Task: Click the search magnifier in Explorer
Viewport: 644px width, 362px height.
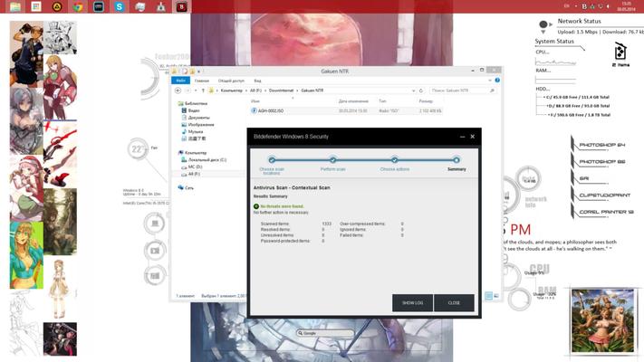Action: click(x=492, y=90)
